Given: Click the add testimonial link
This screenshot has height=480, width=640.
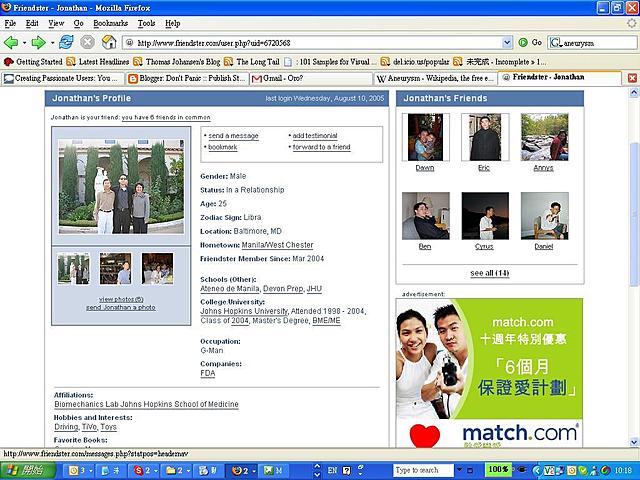Looking at the screenshot, I should tap(315, 136).
